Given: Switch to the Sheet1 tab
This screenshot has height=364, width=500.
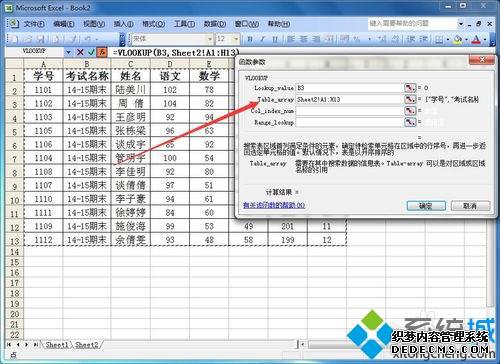Looking at the screenshot, I should 57,345.
